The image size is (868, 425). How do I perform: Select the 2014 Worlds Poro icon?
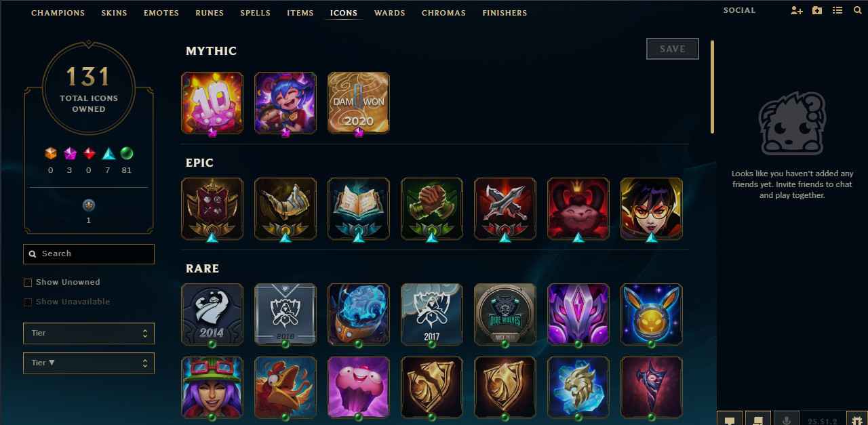tap(212, 315)
